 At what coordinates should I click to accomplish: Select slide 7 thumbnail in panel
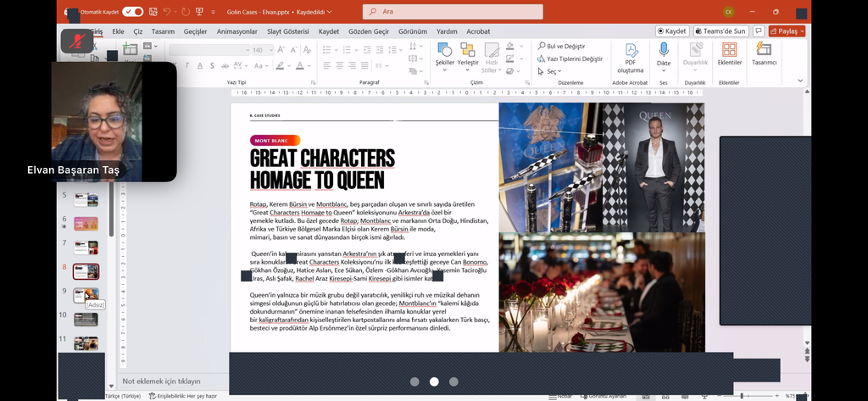coord(86,248)
